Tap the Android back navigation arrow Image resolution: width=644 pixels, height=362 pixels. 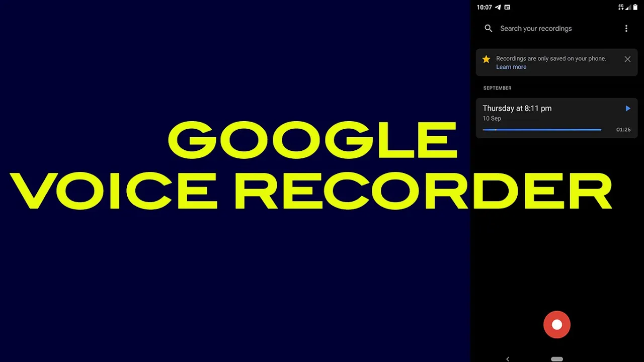click(x=508, y=359)
